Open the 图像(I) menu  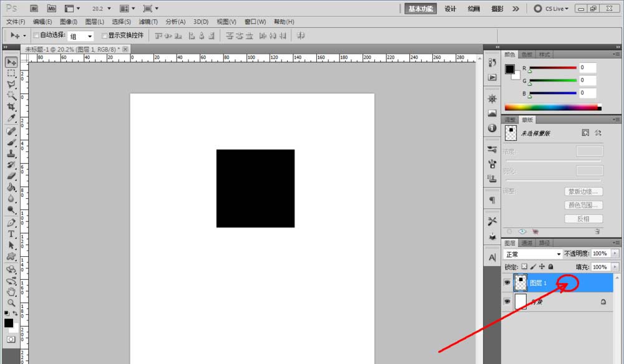69,21
